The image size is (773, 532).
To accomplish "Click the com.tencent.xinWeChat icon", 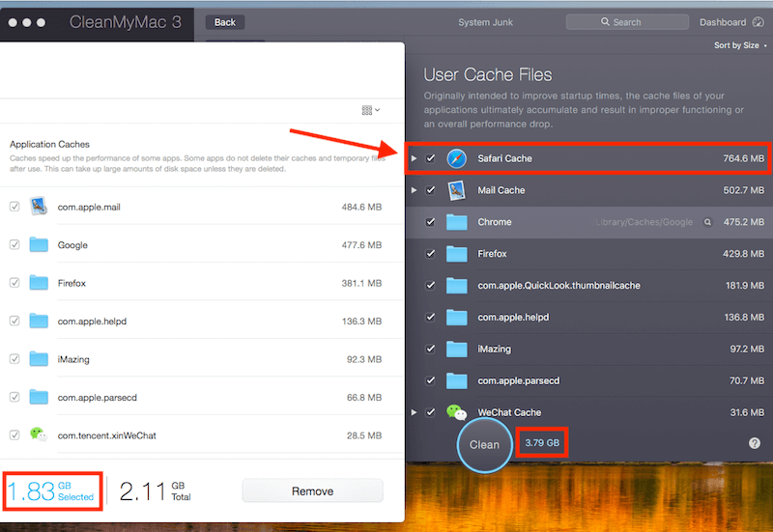I will 39,434.
